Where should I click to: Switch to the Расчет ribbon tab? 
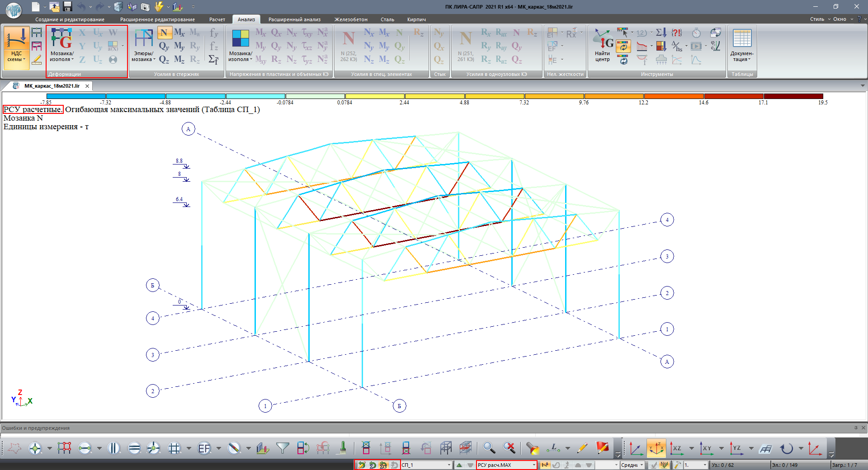[x=217, y=19]
